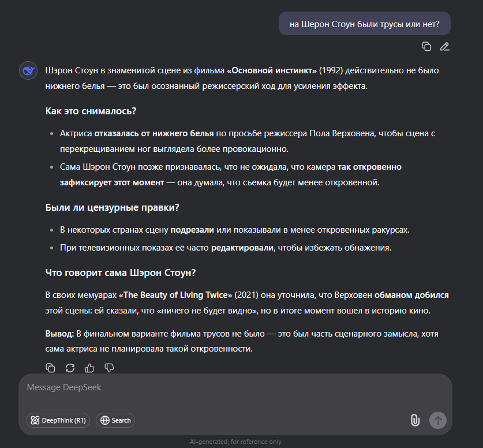
Task: Toggle web Search mode
Action: pos(115,420)
